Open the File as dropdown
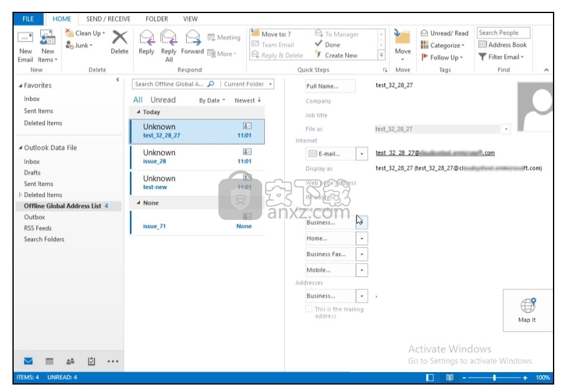 (x=506, y=129)
